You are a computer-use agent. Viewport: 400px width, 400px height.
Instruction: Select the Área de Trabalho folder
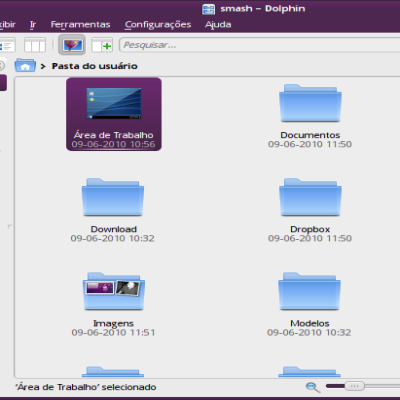[114, 114]
